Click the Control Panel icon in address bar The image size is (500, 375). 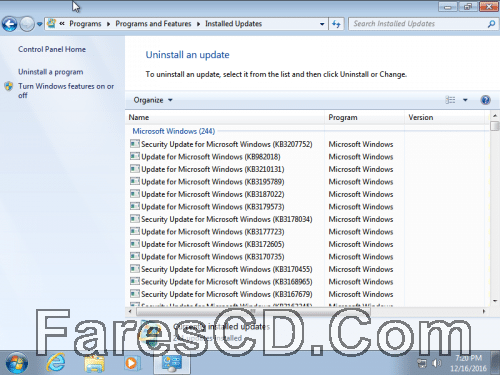[x=52, y=24]
